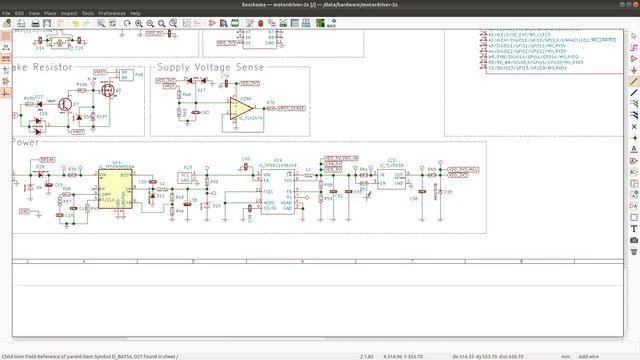Viewport: 640px width, 360px height.
Task: Open the Place menu
Action: 50,13
